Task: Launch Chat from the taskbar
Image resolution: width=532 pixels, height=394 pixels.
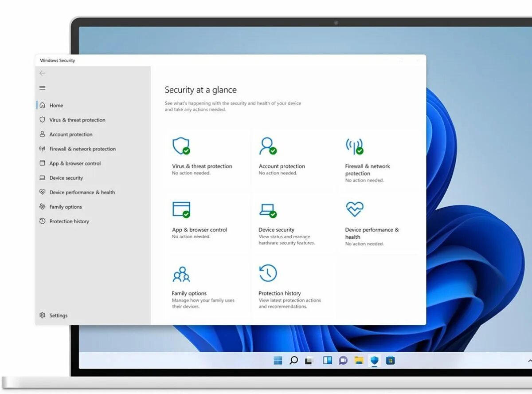Action: pos(343,360)
